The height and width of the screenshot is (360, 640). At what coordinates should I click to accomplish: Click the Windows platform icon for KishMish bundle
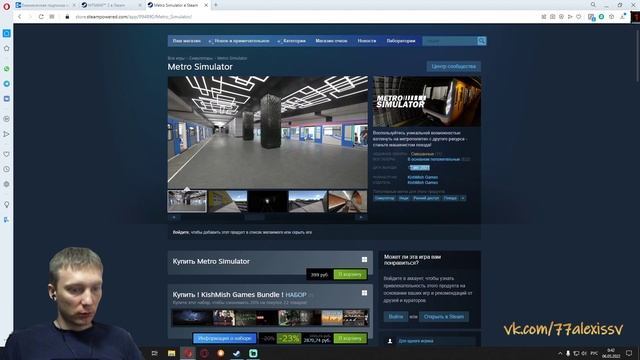[x=364, y=293]
